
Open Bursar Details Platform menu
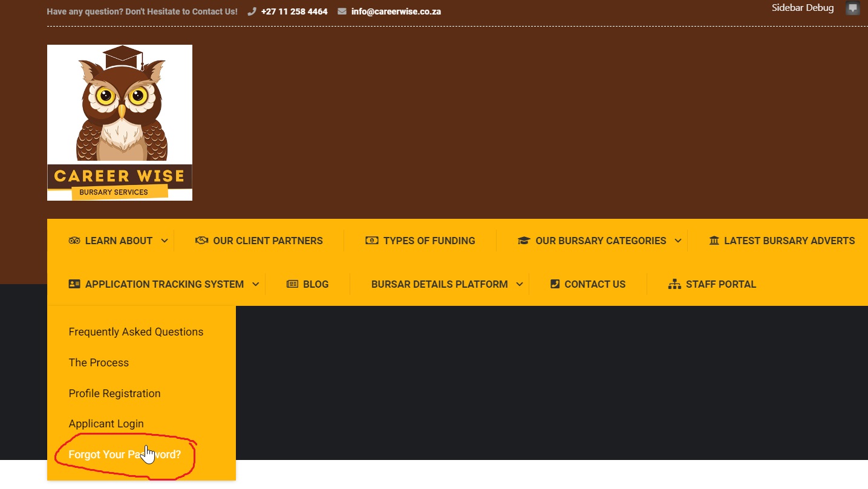tap(440, 284)
